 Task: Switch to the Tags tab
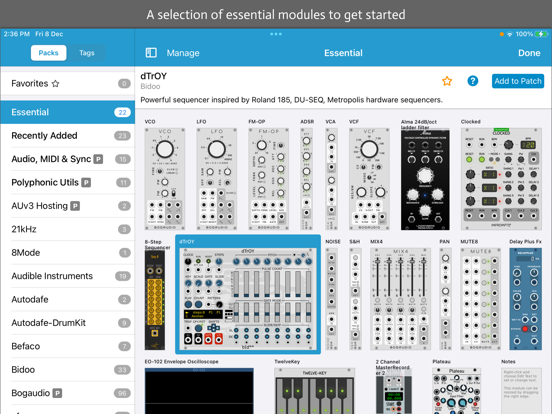pos(87,53)
